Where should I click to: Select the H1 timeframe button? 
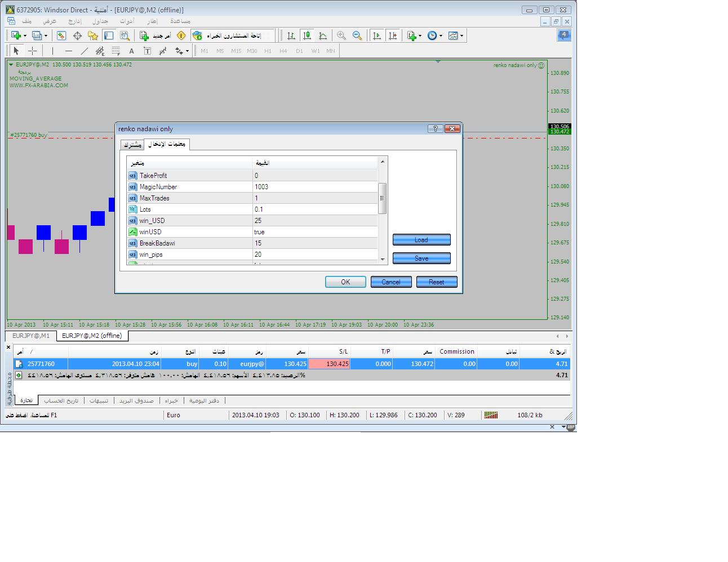coord(268,51)
